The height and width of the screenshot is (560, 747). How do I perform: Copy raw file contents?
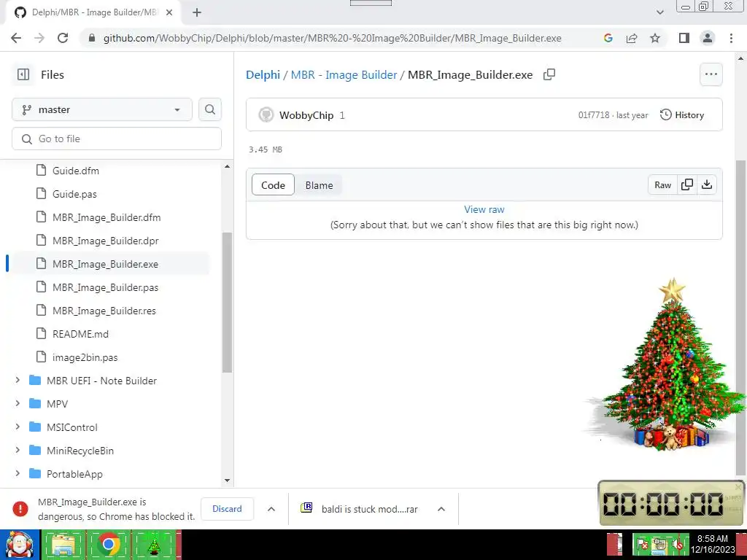[687, 184]
